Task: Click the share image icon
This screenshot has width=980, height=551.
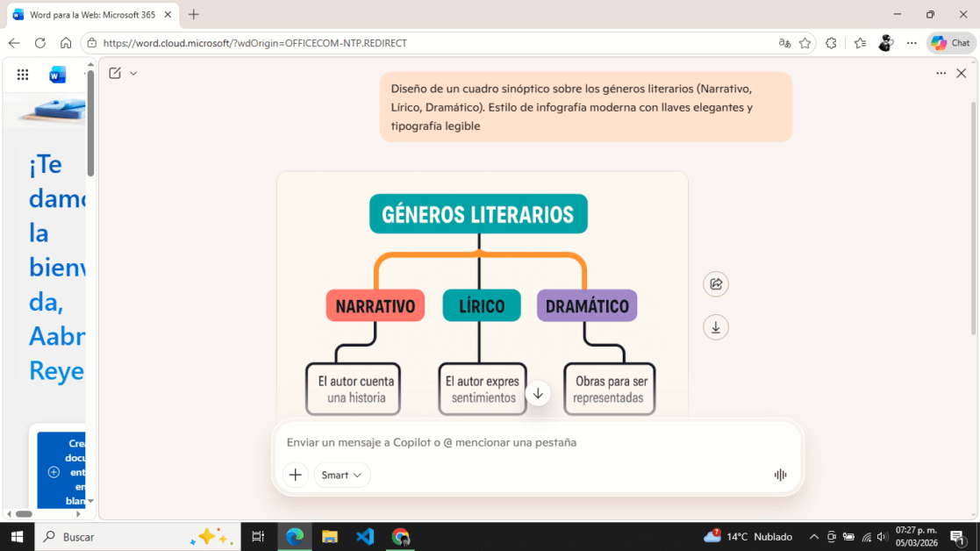Action: tap(716, 284)
